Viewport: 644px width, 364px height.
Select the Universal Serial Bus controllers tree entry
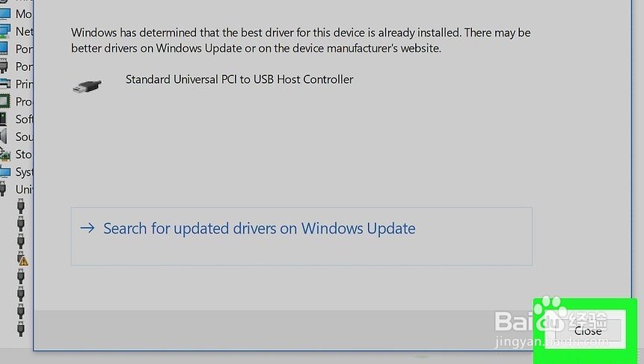pyautogui.click(x=23, y=189)
